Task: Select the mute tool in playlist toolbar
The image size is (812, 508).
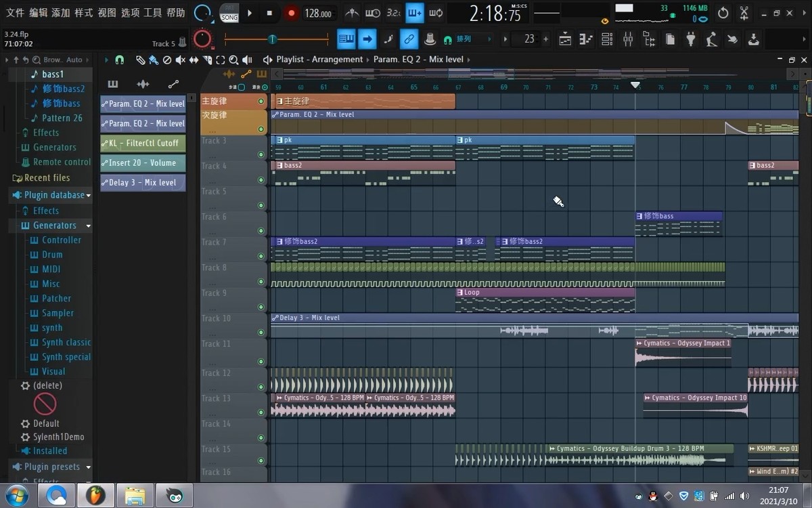Action: coord(180,60)
